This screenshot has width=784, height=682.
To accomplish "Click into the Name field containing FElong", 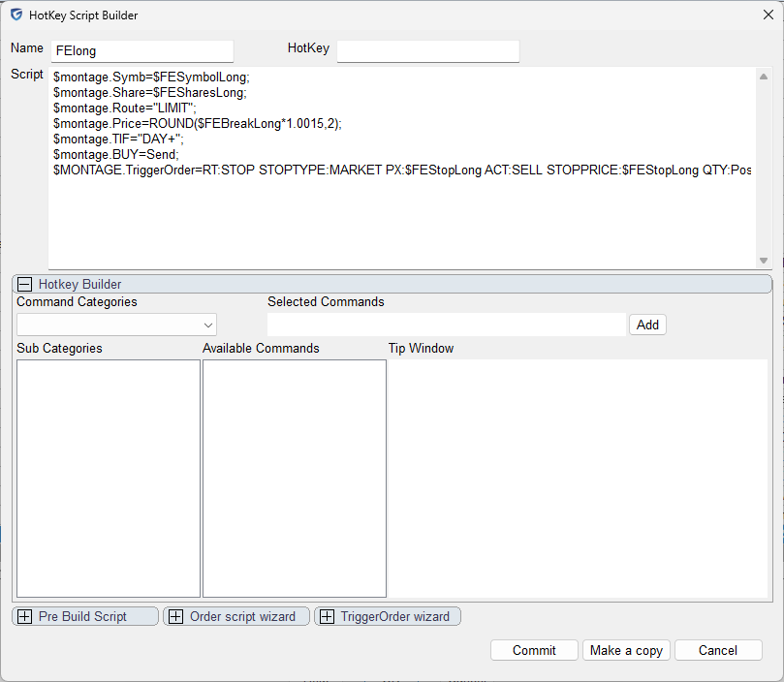I will click(x=141, y=51).
